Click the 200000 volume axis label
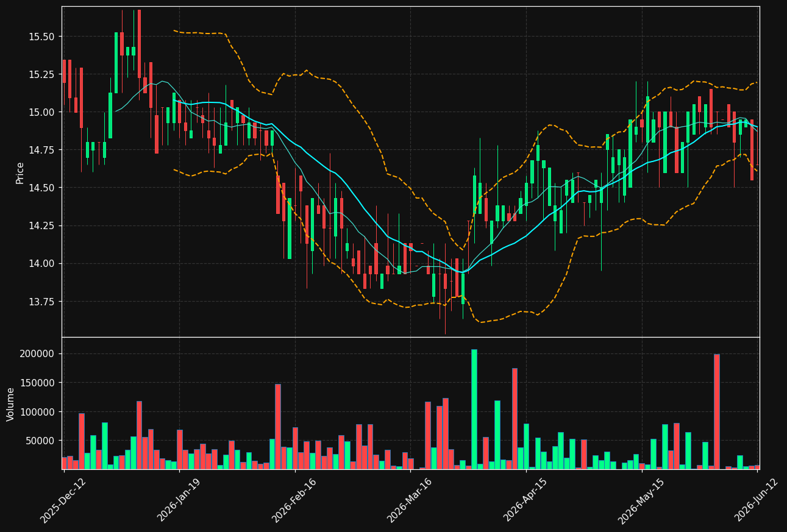 tap(38, 354)
